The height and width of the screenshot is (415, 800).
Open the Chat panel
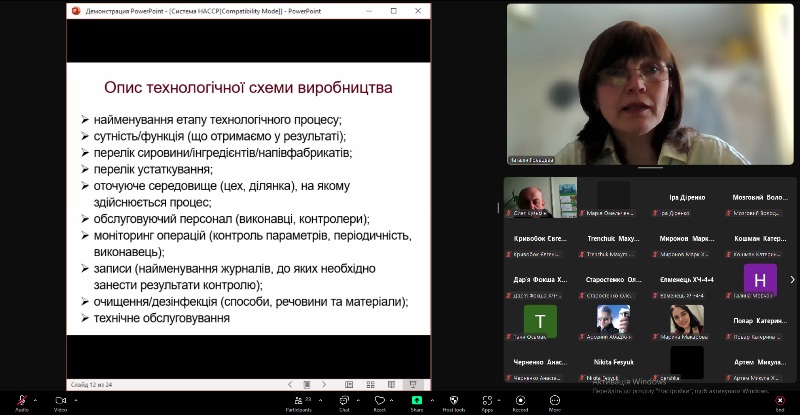click(x=344, y=401)
